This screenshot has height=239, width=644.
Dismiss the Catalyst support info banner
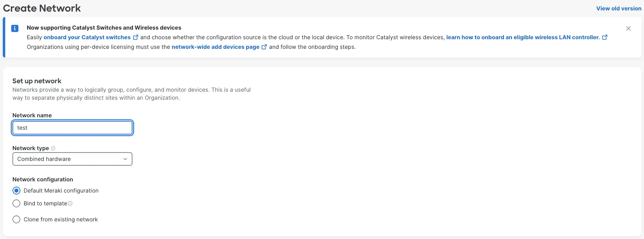point(628,28)
